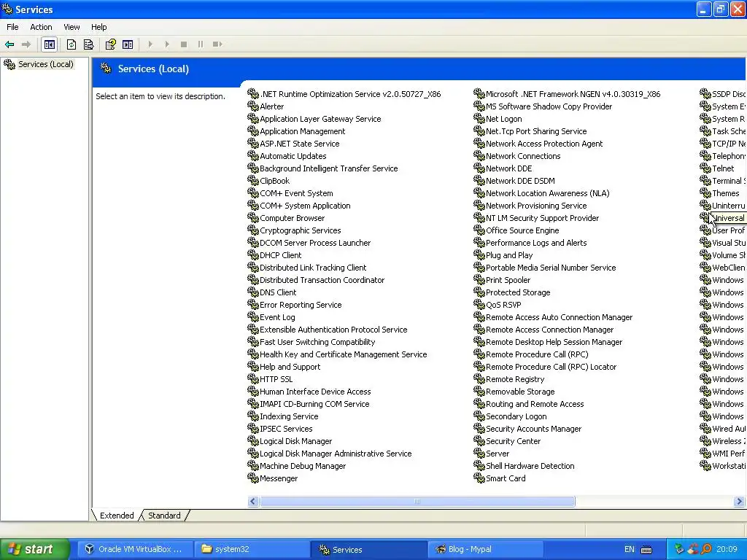
Task: Click the Forward arrow in the toolbar
Action: click(26, 44)
